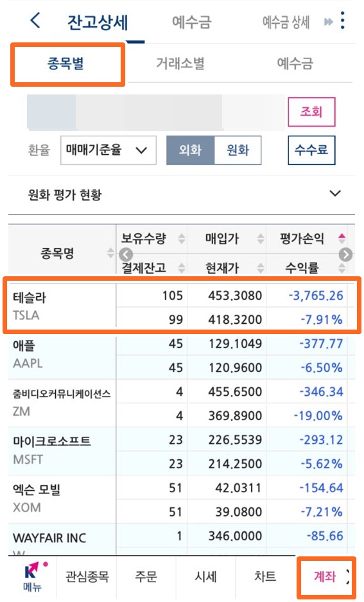Image resolution: width=364 pixels, height=602 pixels.
Task: Switch to the 예수금 sub-tab
Action: point(295,64)
